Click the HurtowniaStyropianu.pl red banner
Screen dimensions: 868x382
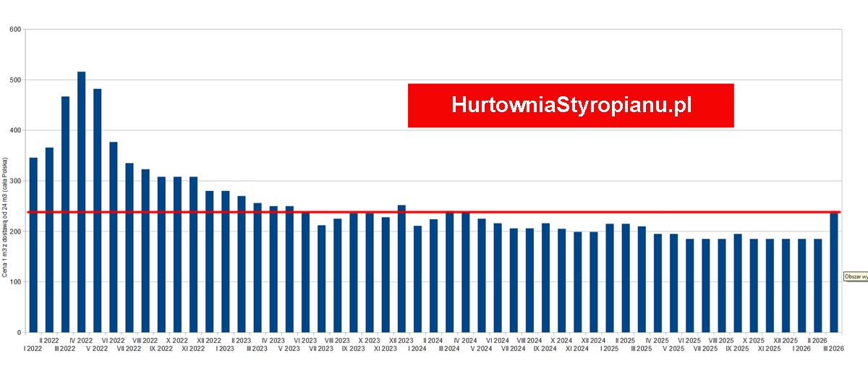(571, 106)
